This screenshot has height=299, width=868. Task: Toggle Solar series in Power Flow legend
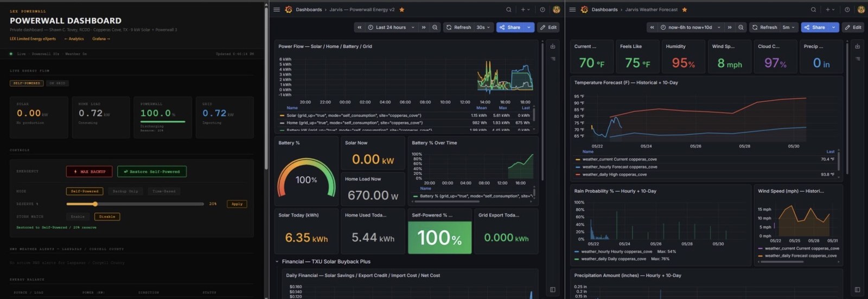click(354, 115)
